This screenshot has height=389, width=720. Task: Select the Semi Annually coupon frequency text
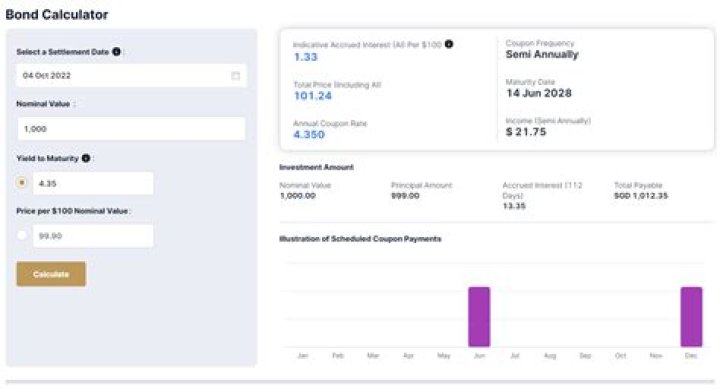tap(542, 54)
